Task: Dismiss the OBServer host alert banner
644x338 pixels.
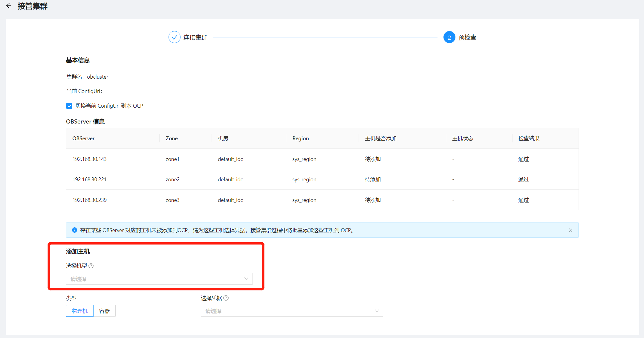Action: click(570, 230)
